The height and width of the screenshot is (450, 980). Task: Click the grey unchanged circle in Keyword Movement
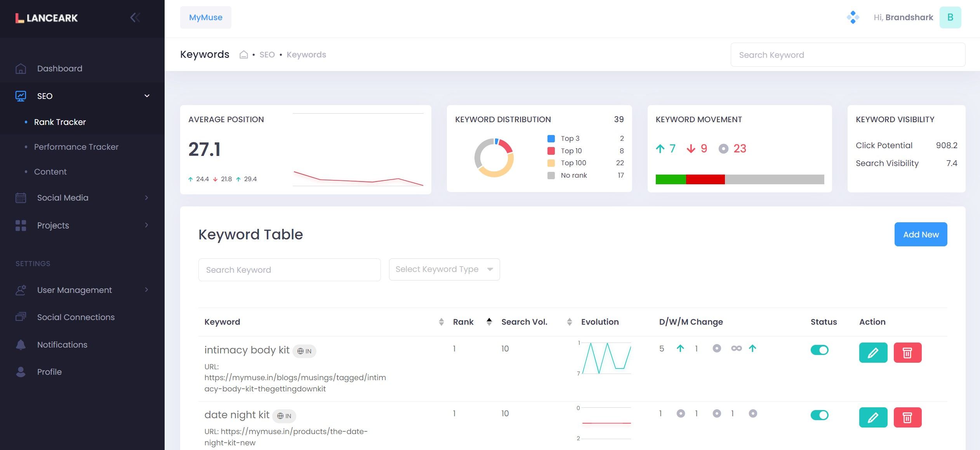click(x=723, y=149)
